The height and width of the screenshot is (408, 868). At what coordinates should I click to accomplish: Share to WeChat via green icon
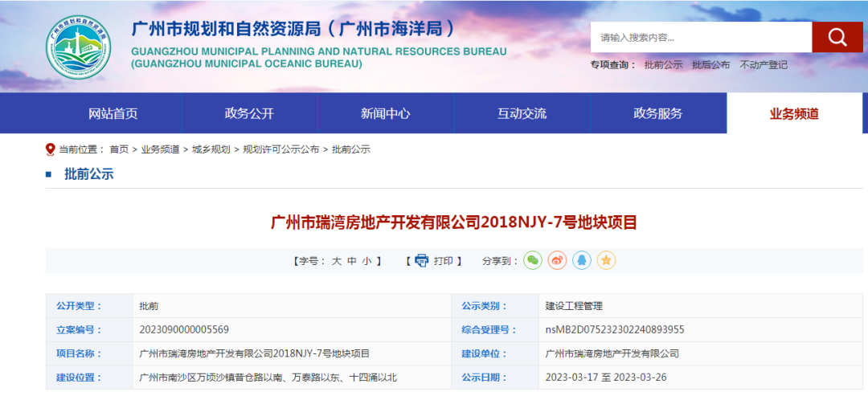[x=533, y=260]
